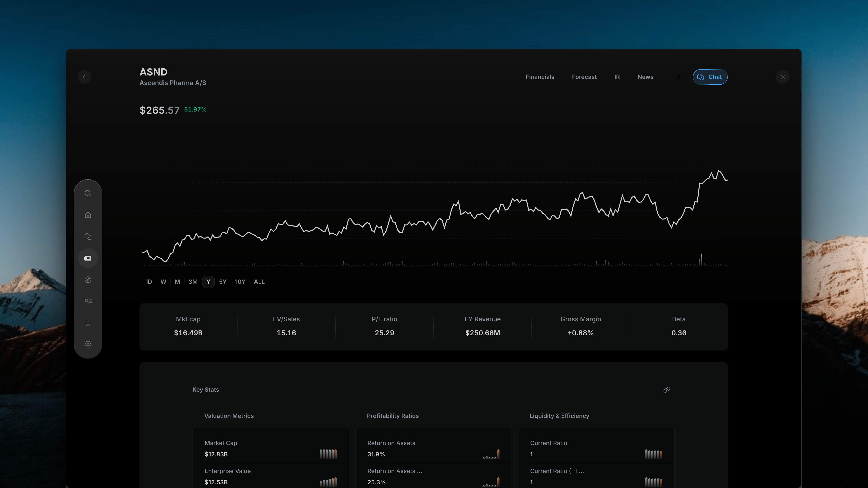
Task: Select the ALL chart range
Action: [259, 282]
